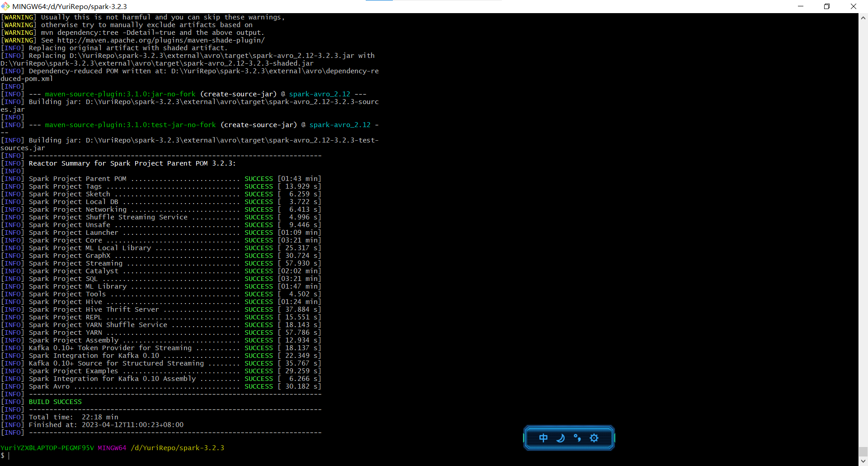This screenshot has height=466, width=868.
Task: Click the 'Spark Project Unsafe' row
Action: tap(161, 225)
